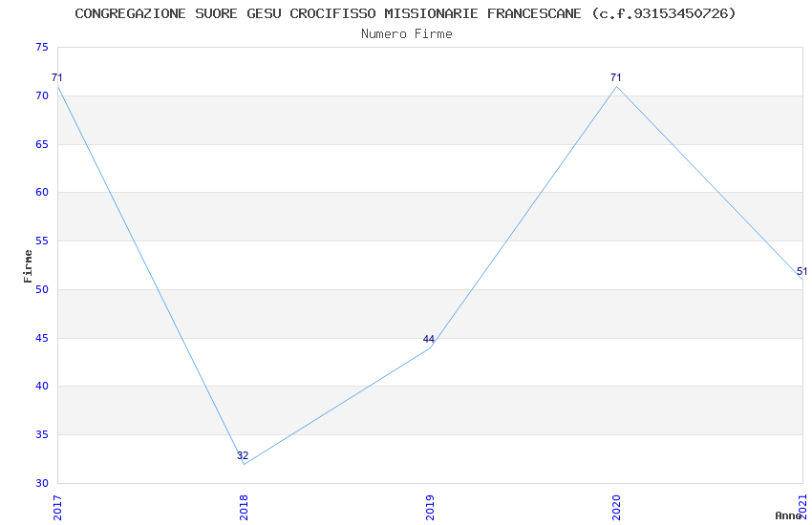
Task: Click the data label 32 at 2018
Action: (x=243, y=455)
